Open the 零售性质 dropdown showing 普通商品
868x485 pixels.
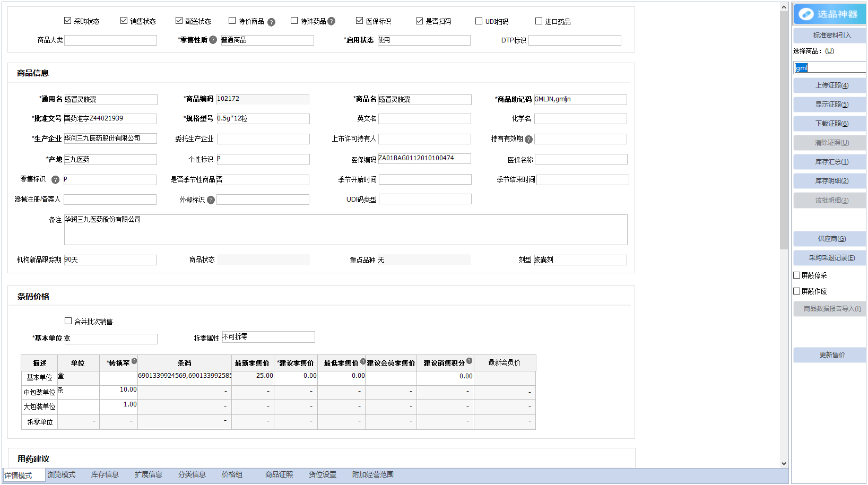pos(267,40)
